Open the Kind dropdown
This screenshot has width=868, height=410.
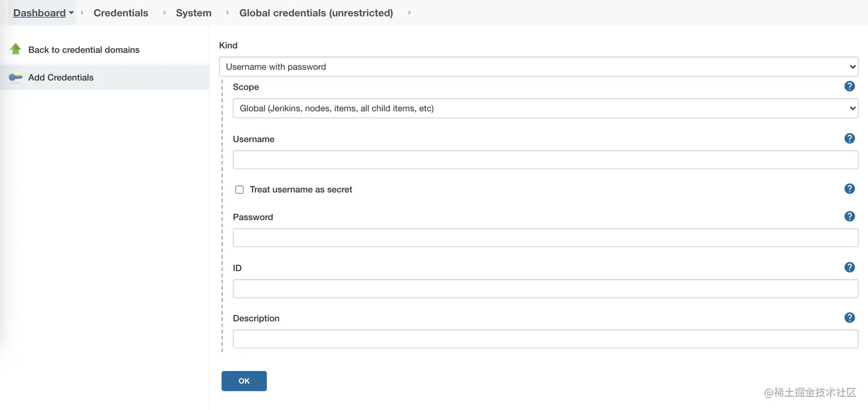tap(538, 67)
